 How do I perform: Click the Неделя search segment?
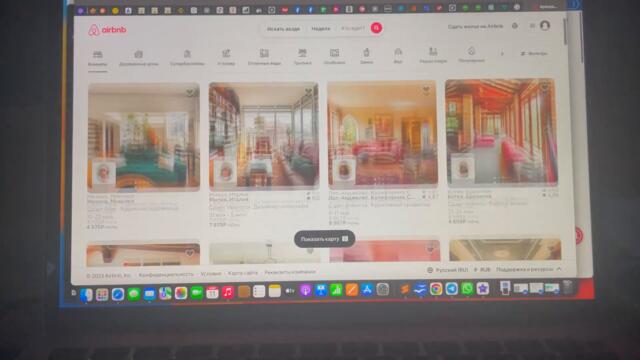point(320,29)
